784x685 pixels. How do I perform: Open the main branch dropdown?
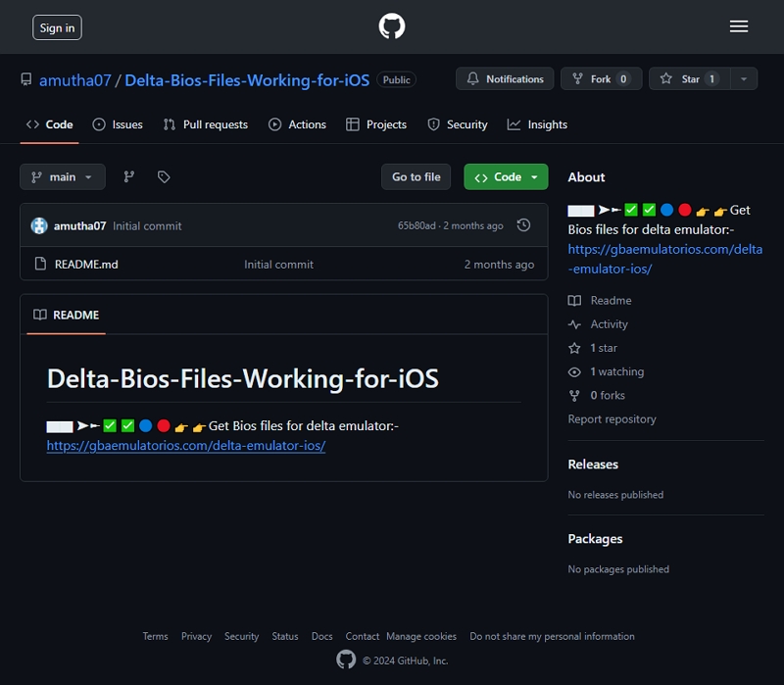63,177
